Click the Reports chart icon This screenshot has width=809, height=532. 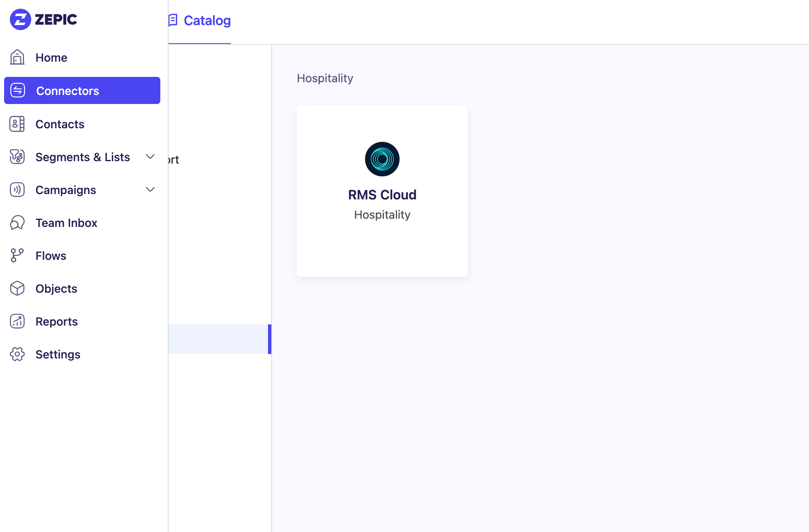(17, 321)
